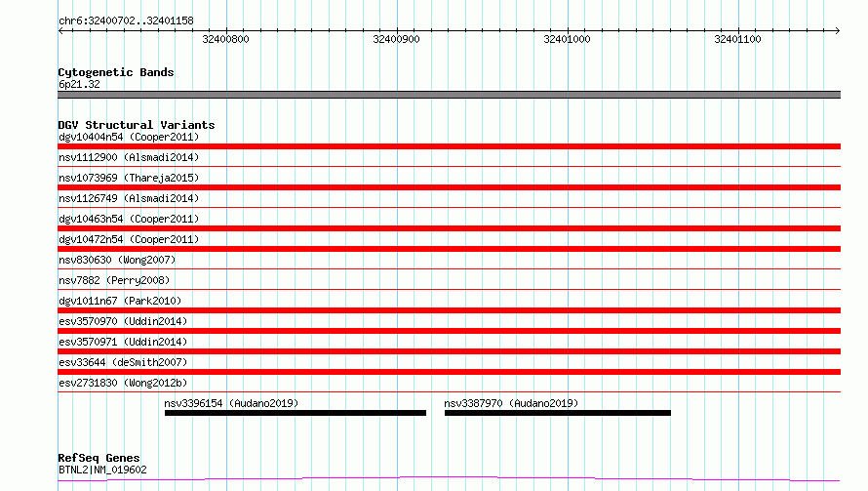The image size is (868, 491).
Task: Click ruler position label 32400900
Action: [x=396, y=39]
